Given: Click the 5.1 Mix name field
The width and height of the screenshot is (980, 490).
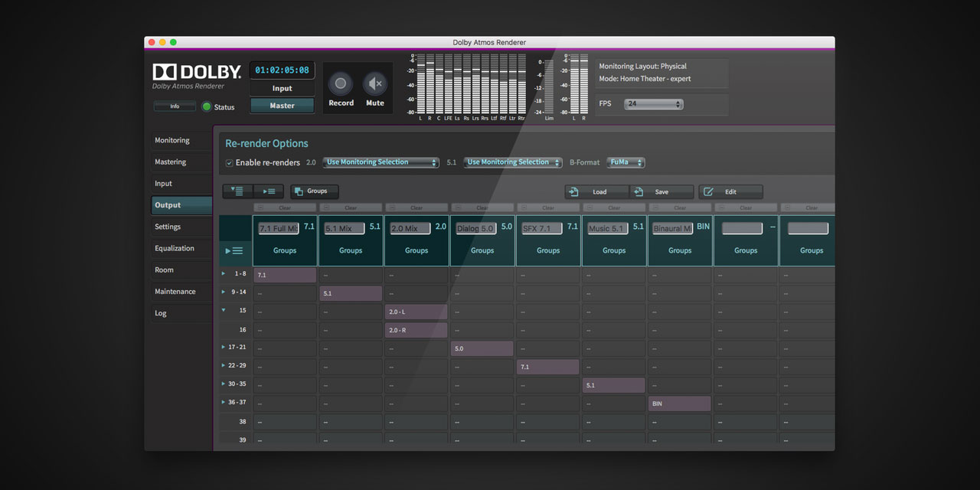Looking at the screenshot, I should click(344, 228).
